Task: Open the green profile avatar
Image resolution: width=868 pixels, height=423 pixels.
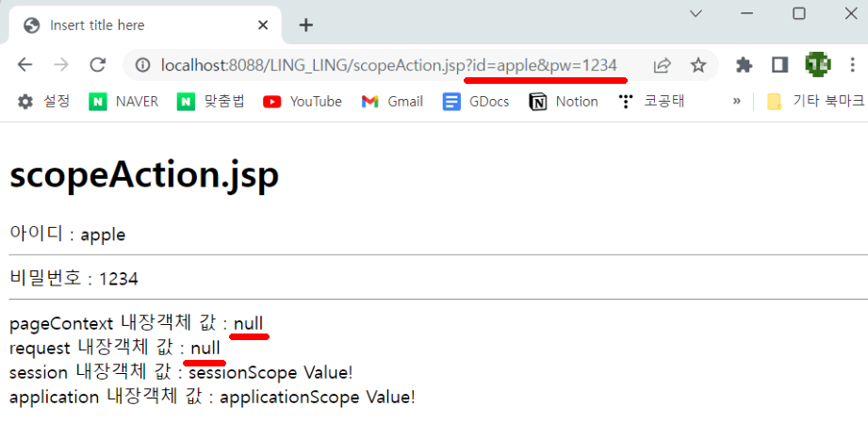Action: pos(818,65)
